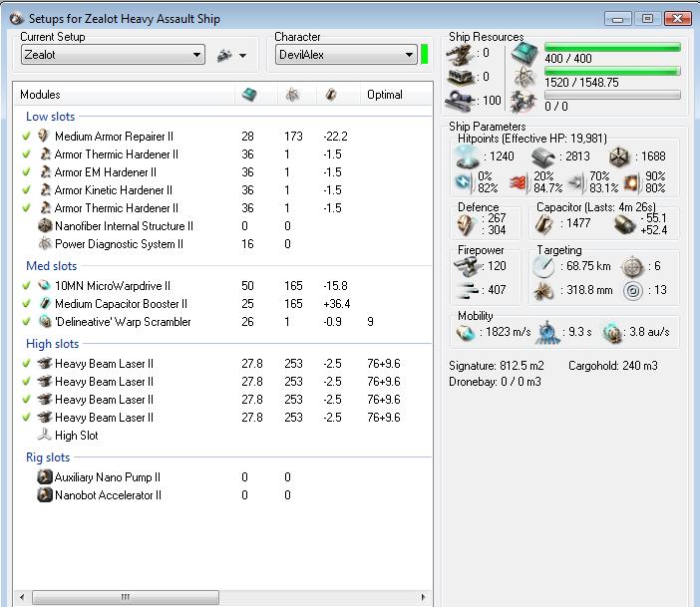
Task: Click the calibration icon showing 100
Action: click(x=460, y=101)
